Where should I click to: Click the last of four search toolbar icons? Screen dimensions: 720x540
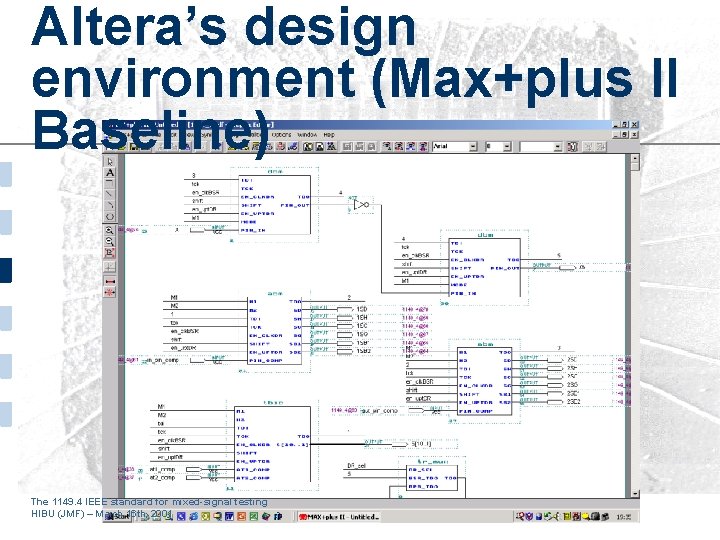(422, 146)
